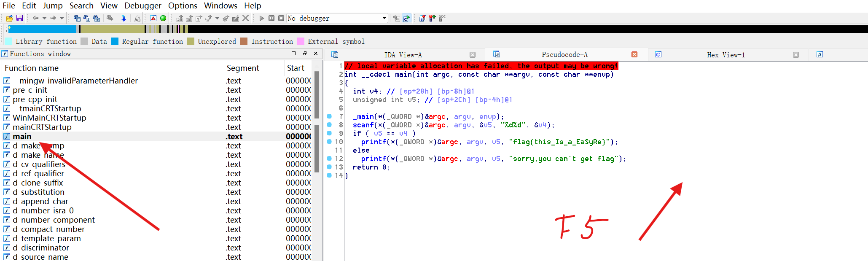Click the convert to ASCII string icon
The height and width of the screenshot is (261, 868).
199,18
